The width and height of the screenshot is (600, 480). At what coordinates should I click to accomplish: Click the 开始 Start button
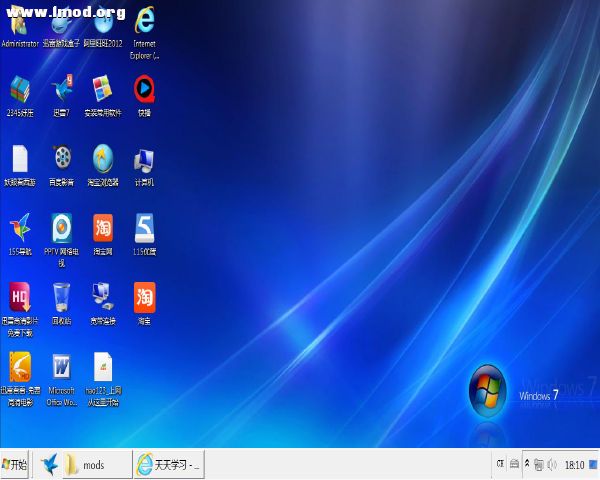click(16, 465)
